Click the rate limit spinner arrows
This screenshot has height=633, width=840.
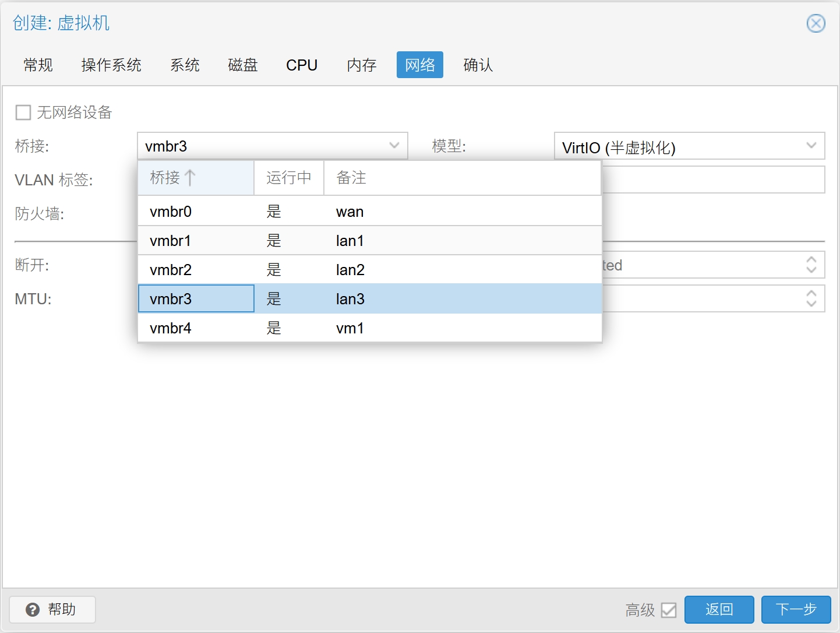(811, 265)
